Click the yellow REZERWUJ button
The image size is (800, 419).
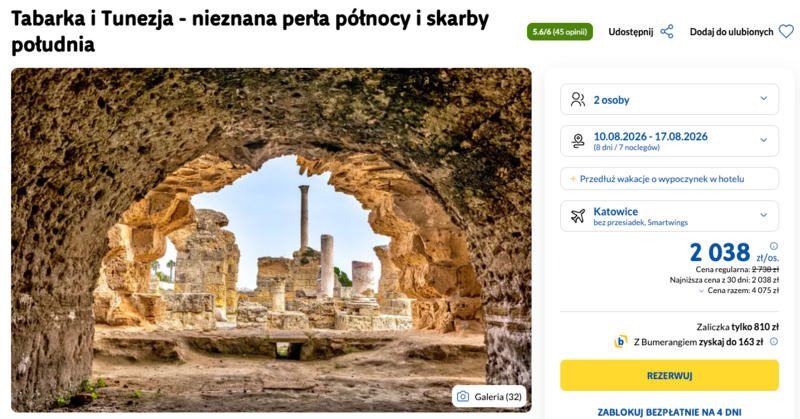[x=669, y=375]
